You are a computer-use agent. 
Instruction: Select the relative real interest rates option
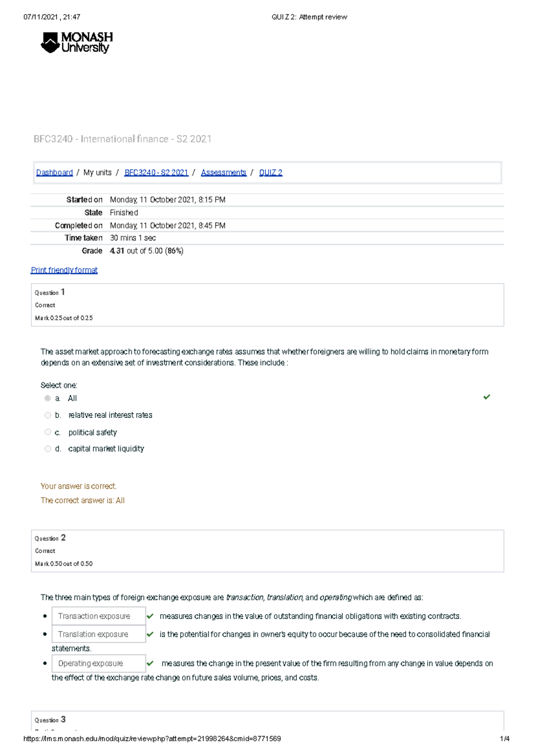coord(48,415)
